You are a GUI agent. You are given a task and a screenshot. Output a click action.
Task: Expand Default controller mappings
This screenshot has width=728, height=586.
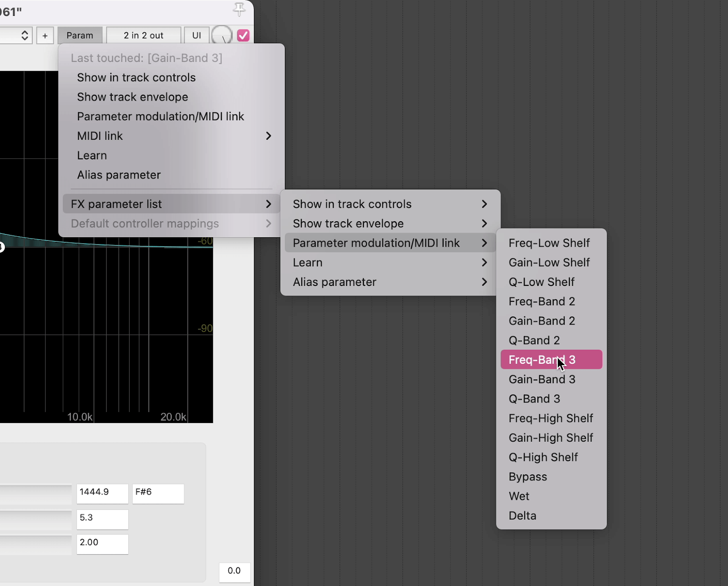[171, 224]
